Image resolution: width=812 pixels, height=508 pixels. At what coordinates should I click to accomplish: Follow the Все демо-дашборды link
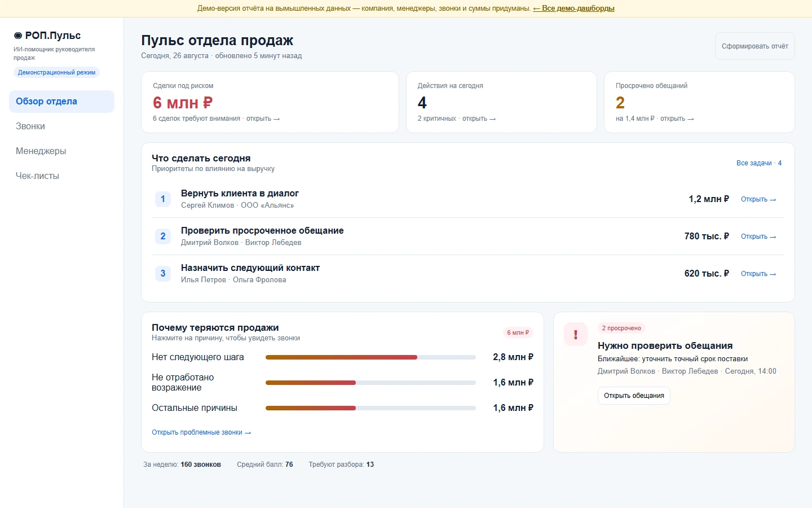click(x=573, y=8)
